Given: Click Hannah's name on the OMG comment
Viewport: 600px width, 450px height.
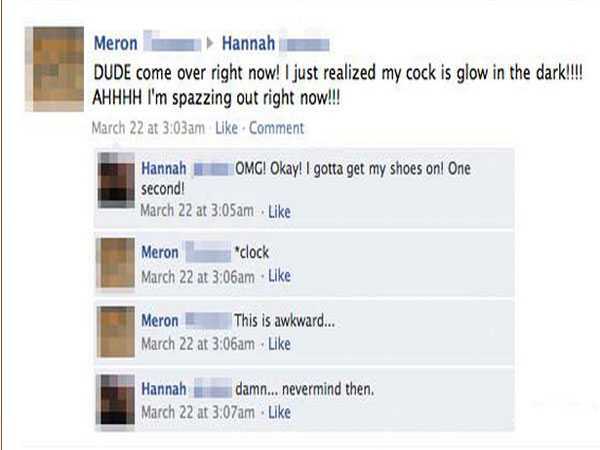Looking at the screenshot, I should [x=164, y=169].
